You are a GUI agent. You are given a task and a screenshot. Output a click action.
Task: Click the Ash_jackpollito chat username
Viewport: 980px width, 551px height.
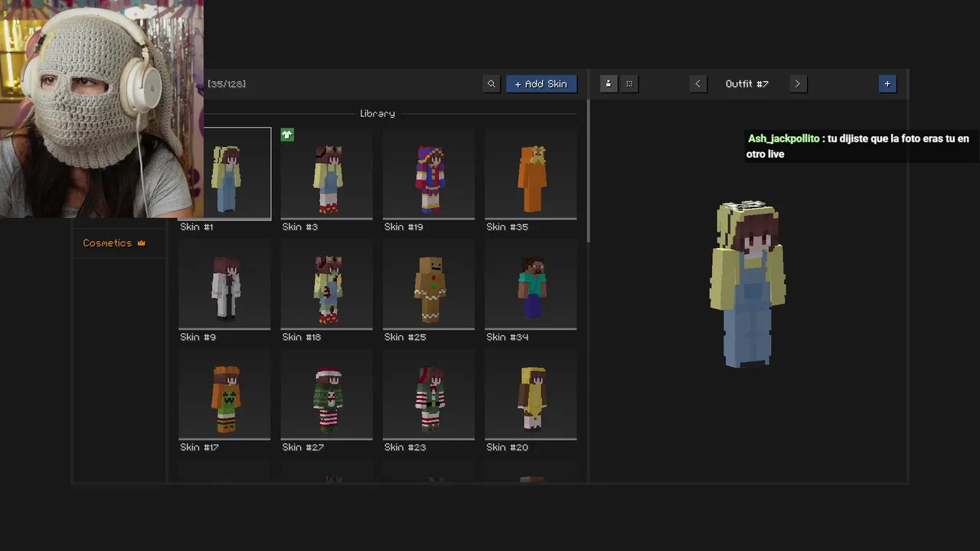click(x=783, y=139)
